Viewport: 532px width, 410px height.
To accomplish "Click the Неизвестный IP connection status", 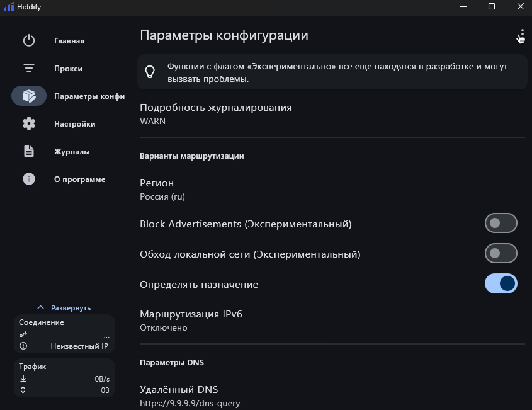I will point(79,346).
